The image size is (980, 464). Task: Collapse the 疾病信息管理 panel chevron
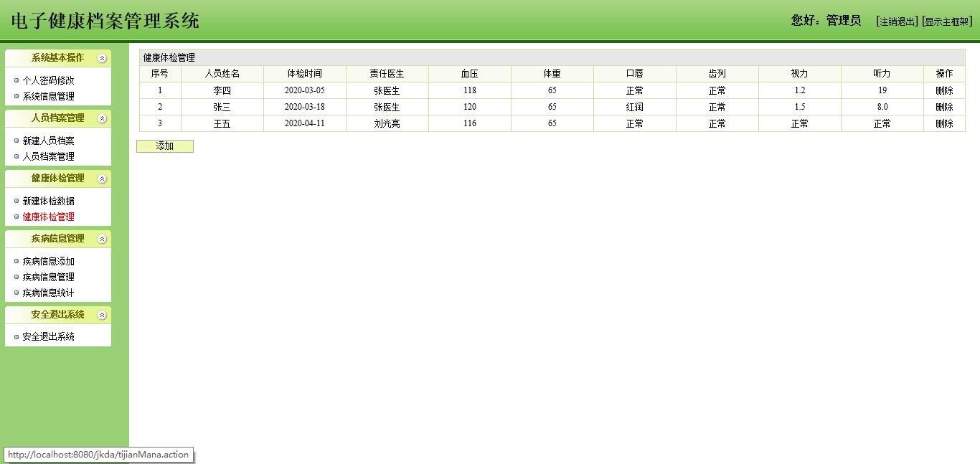(x=102, y=239)
